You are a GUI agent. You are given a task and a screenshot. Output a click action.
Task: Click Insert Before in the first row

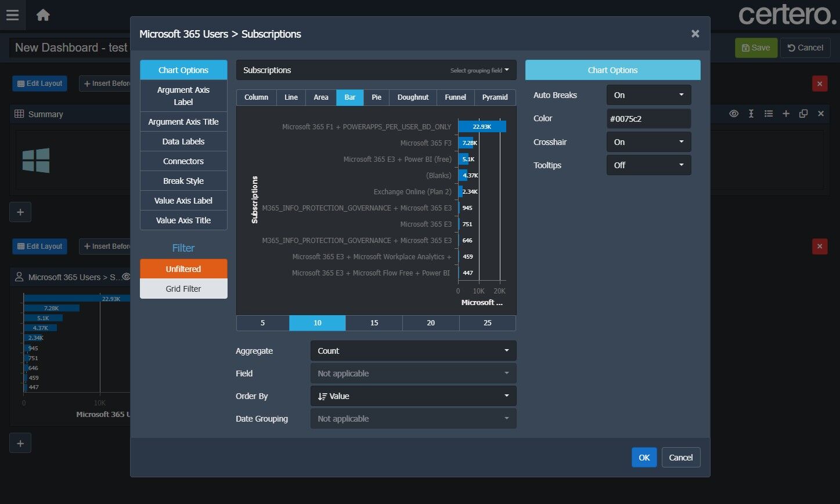pyautogui.click(x=106, y=84)
